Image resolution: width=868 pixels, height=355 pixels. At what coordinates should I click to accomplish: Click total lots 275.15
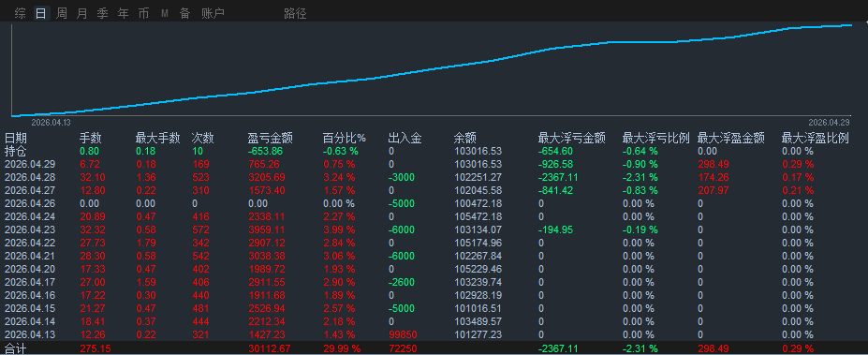96,348
